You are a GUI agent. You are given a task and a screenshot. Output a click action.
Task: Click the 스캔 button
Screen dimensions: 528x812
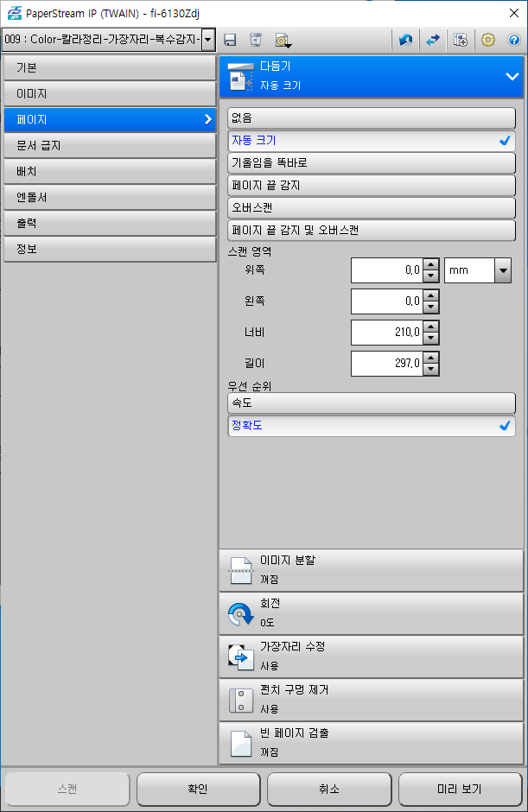[67, 790]
